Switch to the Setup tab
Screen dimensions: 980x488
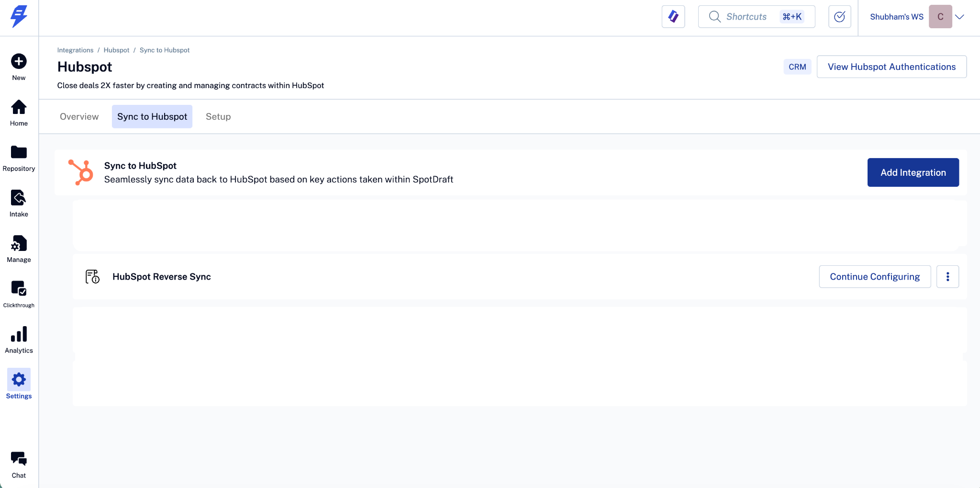click(x=218, y=116)
